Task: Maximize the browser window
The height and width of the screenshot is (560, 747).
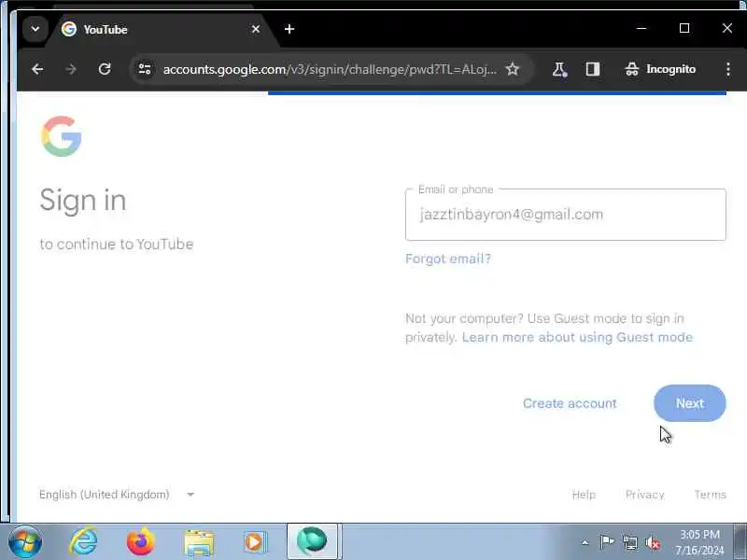Action: click(684, 29)
